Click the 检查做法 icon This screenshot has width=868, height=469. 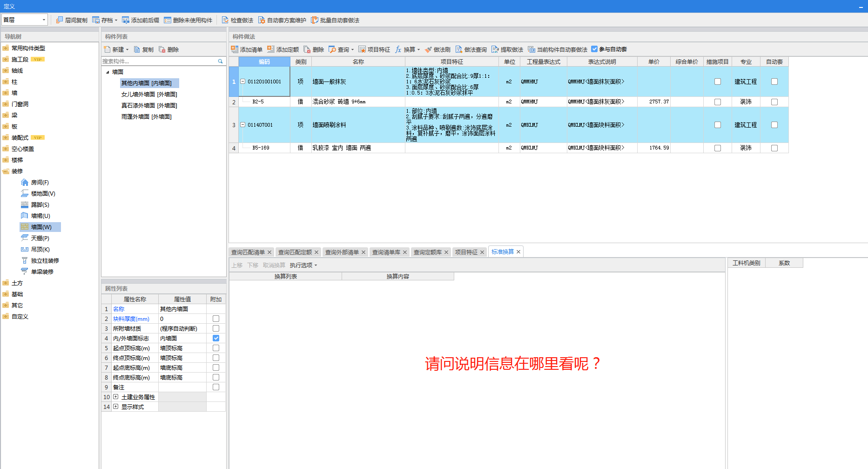pyautogui.click(x=225, y=20)
